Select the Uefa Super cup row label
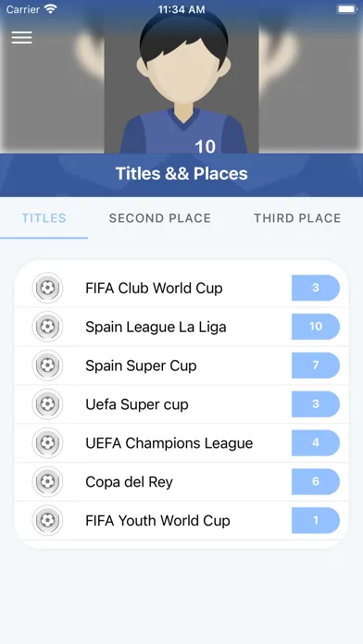This screenshot has height=644, width=363. [137, 404]
